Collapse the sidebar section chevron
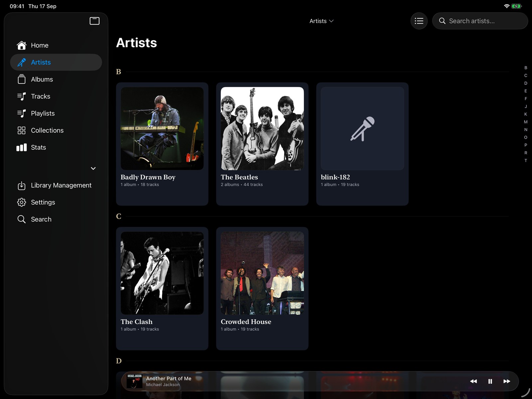532x399 pixels. coord(93,168)
